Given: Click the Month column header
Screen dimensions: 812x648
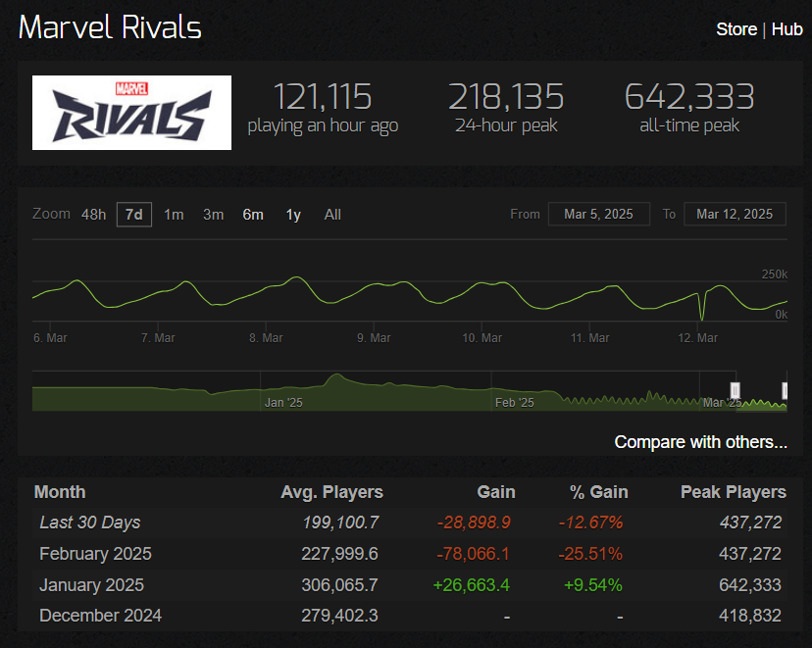Looking at the screenshot, I should click(60, 492).
